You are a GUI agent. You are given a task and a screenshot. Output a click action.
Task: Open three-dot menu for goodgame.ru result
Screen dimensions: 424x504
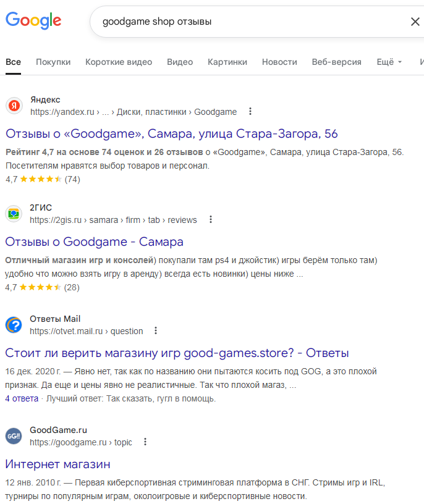pyautogui.click(x=145, y=442)
